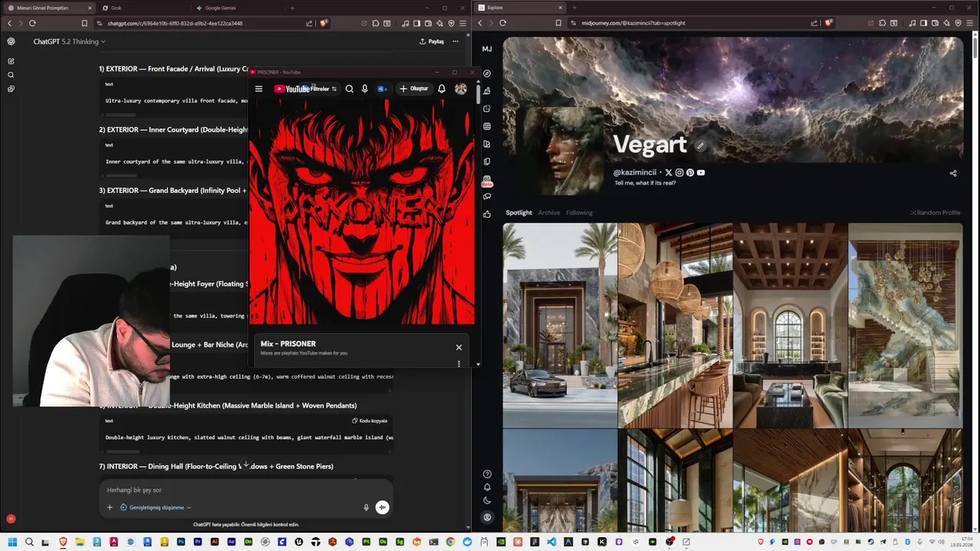The width and height of the screenshot is (980, 551).
Task: Close the Mix - PRISONER playlist panel
Action: [x=459, y=347]
